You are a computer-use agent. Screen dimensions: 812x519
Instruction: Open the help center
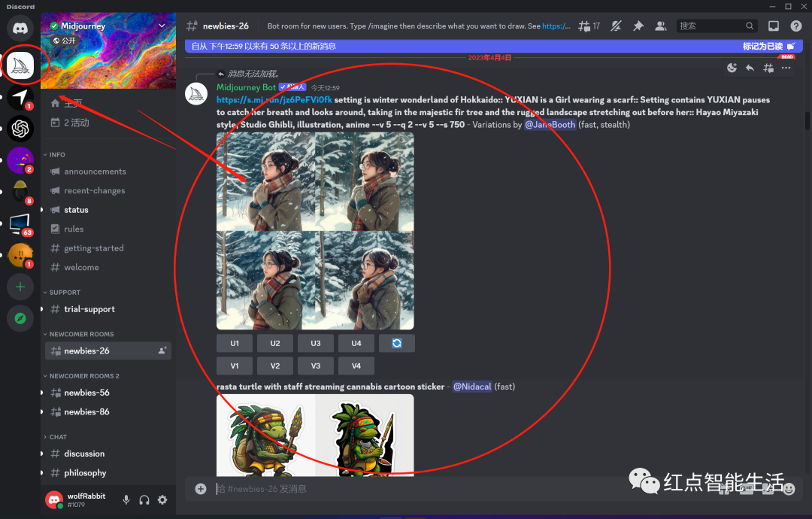pos(795,25)
